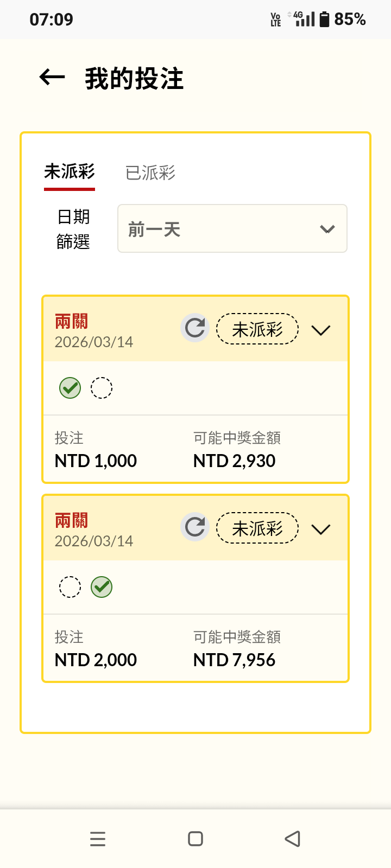The image size is (391, 868).
Task: Open the 前一天 date filter dropdown
Action: pos(232,229)
